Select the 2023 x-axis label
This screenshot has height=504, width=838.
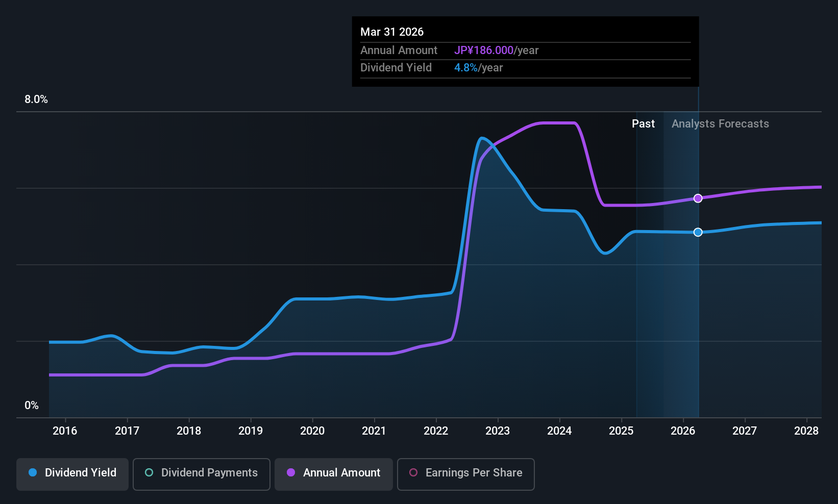(498, 431)
